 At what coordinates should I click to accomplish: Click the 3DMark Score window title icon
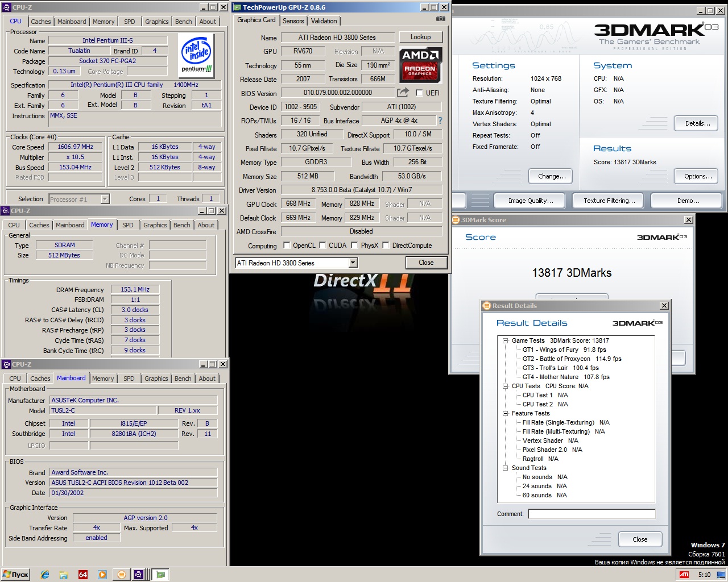click(456, 220)
